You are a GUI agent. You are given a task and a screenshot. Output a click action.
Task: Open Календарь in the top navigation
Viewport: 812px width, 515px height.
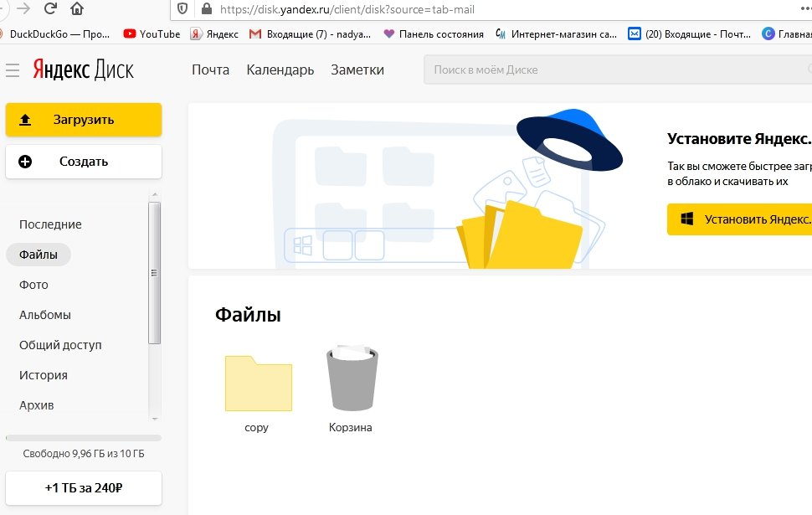click(x=280, y=70)
